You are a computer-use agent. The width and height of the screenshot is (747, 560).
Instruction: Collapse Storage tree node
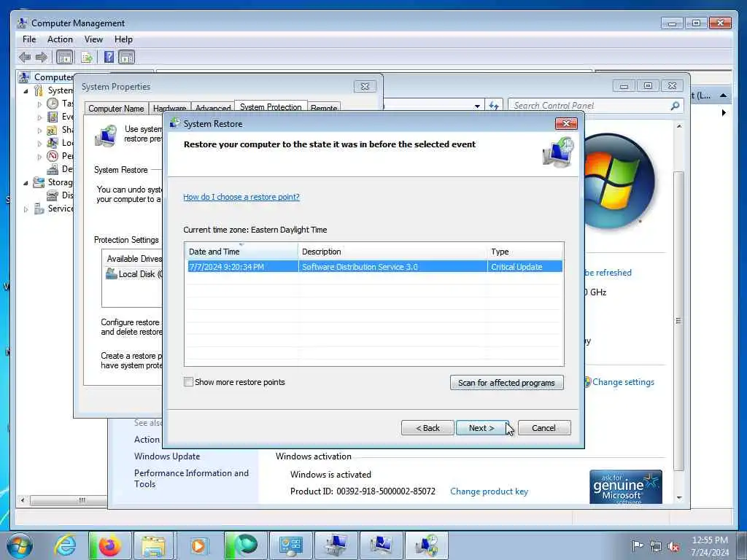26,182
